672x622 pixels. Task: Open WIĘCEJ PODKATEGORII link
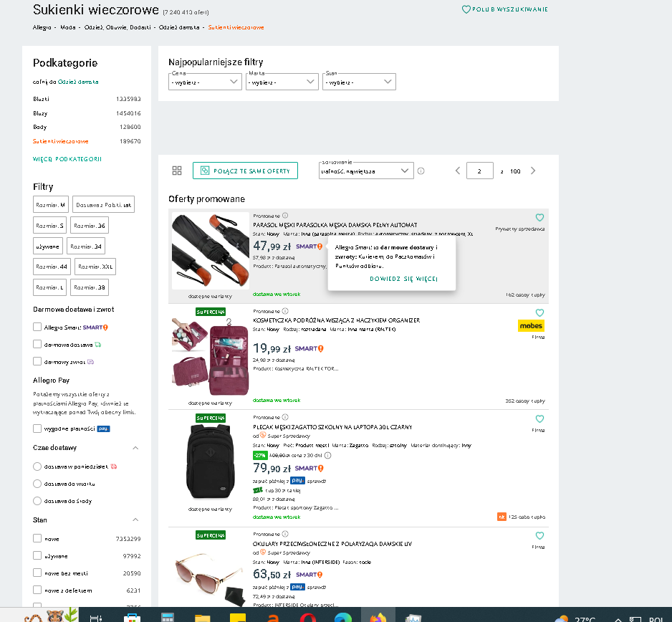pos(67,159)
